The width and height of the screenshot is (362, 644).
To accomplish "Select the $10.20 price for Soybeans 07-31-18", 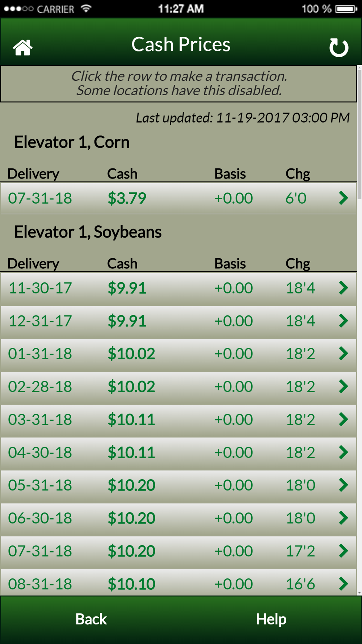I will [131, 551].
